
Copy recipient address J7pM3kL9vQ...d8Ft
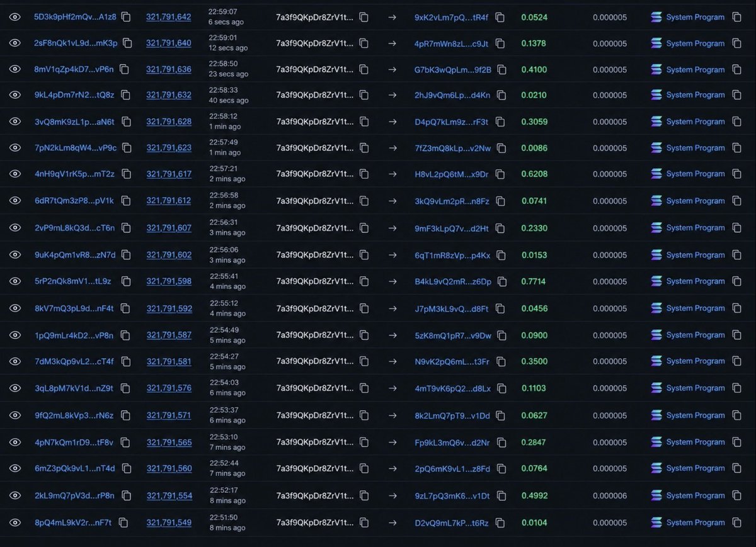click(x=500, y=308)
